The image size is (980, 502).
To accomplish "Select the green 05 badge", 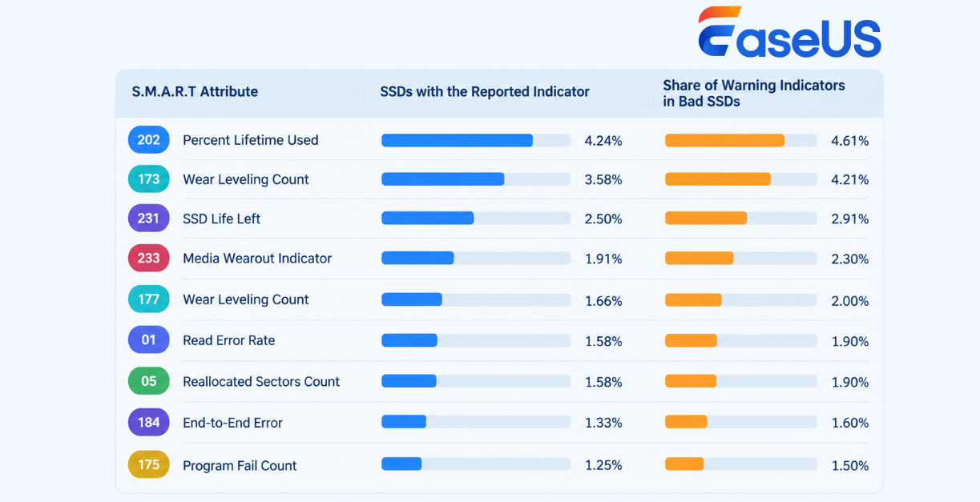I will pyautogui.click(x=149, y=381).
